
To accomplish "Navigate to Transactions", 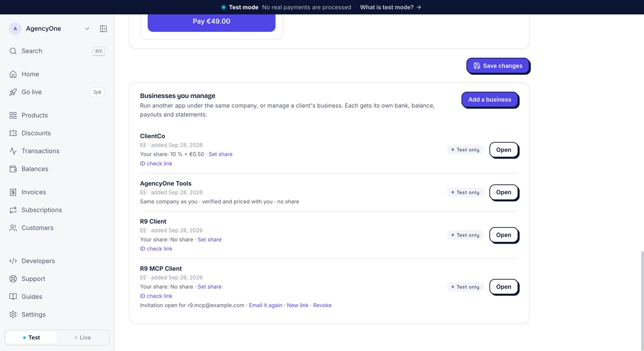I will click(57, 151).
